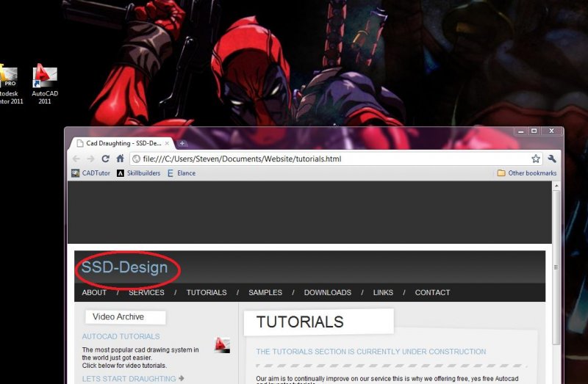Click the under construction notice text
Viewport: 588px width, 384px height.
(371, 352)
